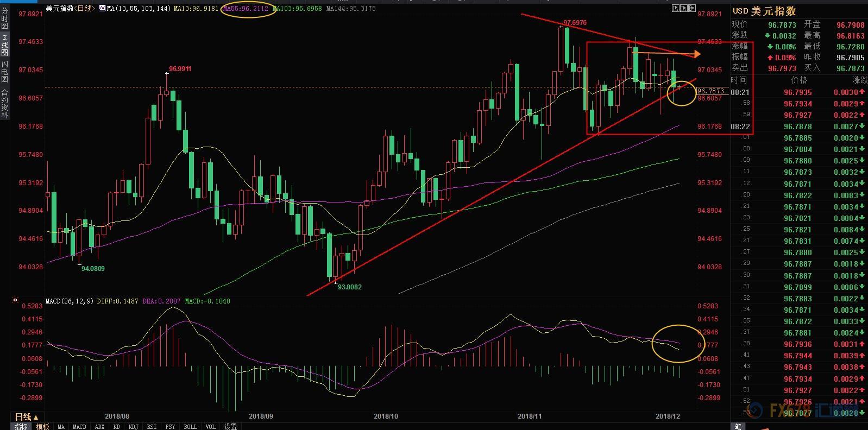Click the chart shift-right icon

(692, 8)
